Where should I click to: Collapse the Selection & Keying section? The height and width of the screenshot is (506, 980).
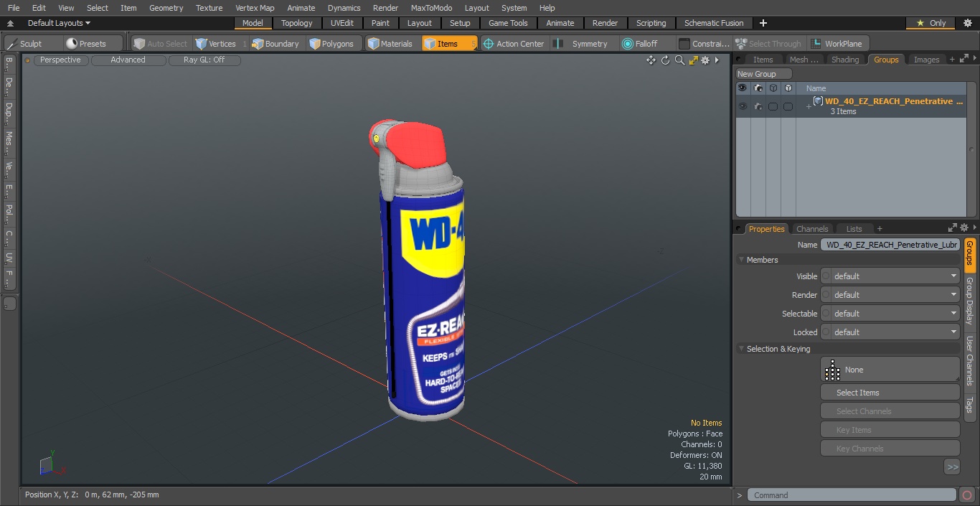pos(741,349)
